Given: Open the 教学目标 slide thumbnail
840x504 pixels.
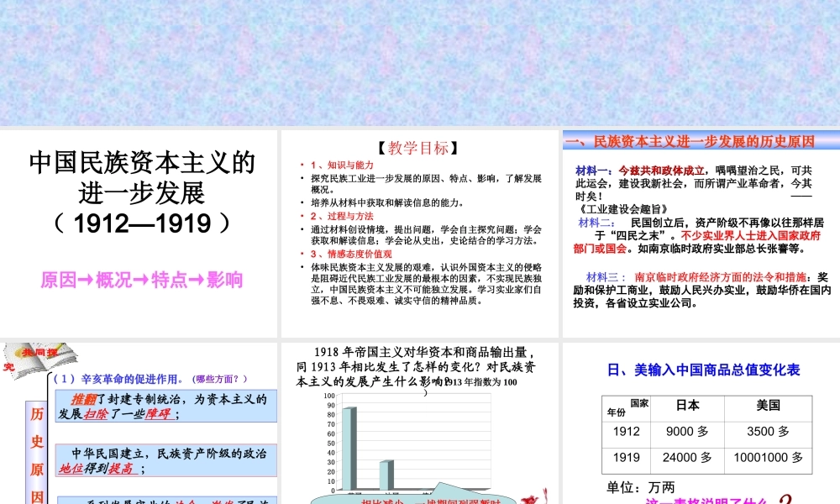Looking at the screenshot, I should pyautogui.click(x=419, y=234).
